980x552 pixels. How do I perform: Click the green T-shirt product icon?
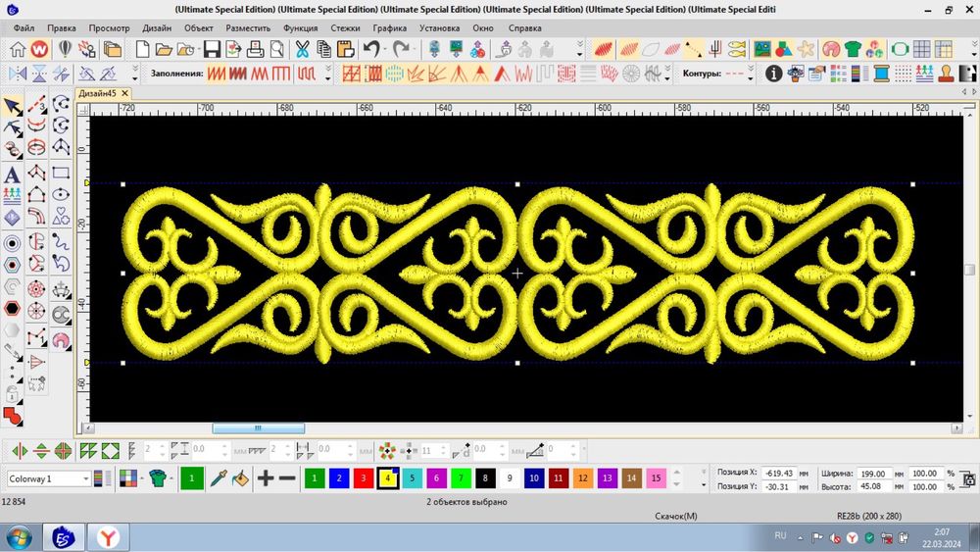[853, 49]
